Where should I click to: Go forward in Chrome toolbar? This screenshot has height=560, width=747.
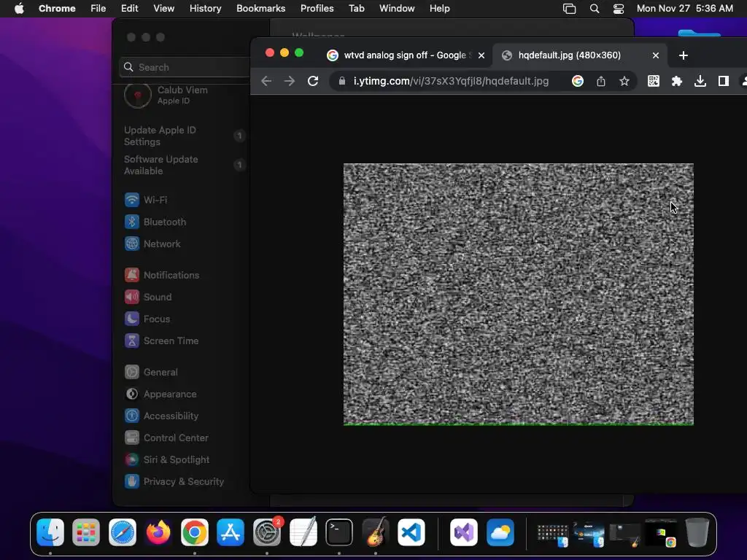coord(289,81)
